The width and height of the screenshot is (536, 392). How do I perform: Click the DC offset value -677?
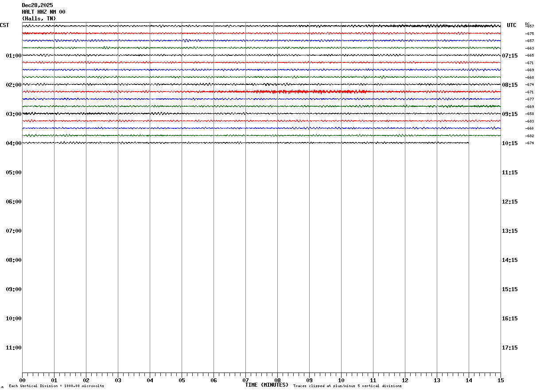529,99
